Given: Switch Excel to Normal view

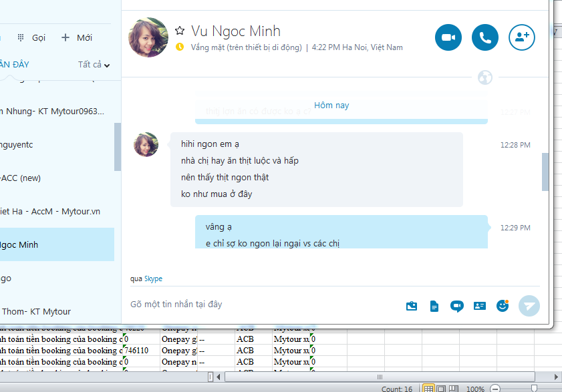Looking at the screenshot, I should click(x=429, y=388).
